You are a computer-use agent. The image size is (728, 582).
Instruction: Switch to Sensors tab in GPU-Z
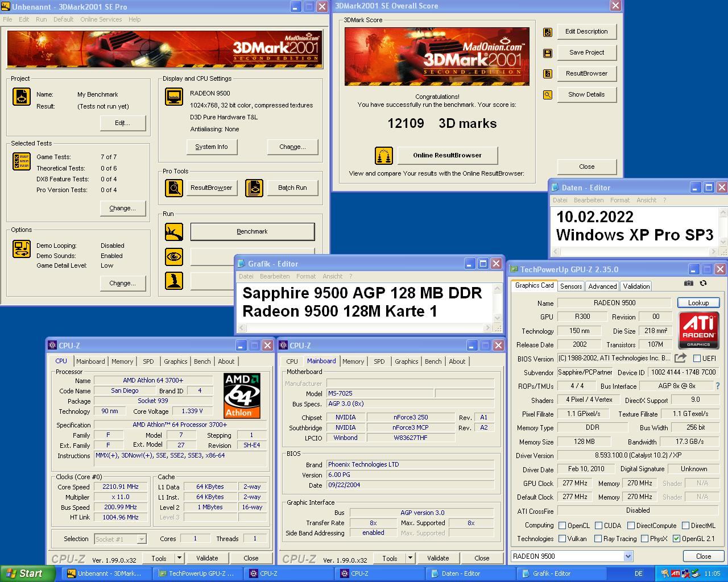[570, 286]
